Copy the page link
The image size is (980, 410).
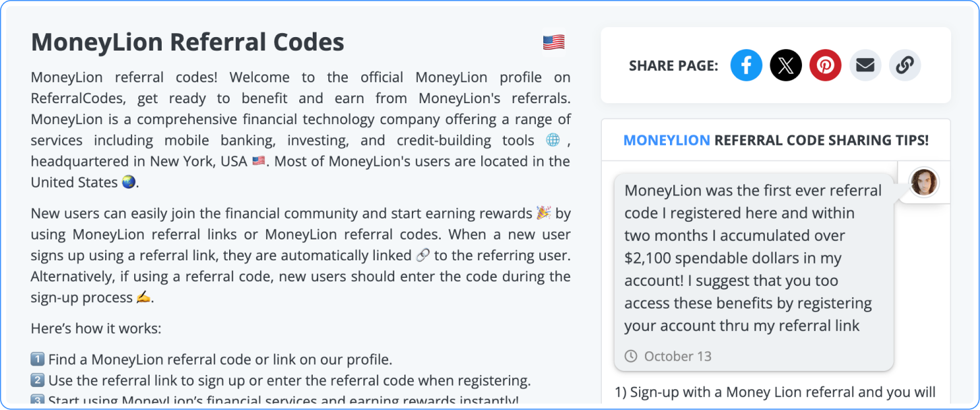(x=905, y=65)
